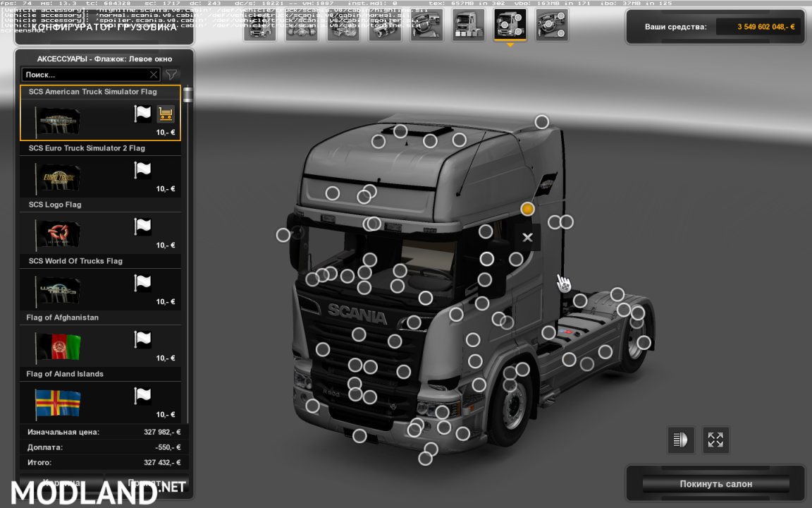Click the fullscreen view arrows icon
Viewport: 812px width, 508px height.
tap(715, 440)
